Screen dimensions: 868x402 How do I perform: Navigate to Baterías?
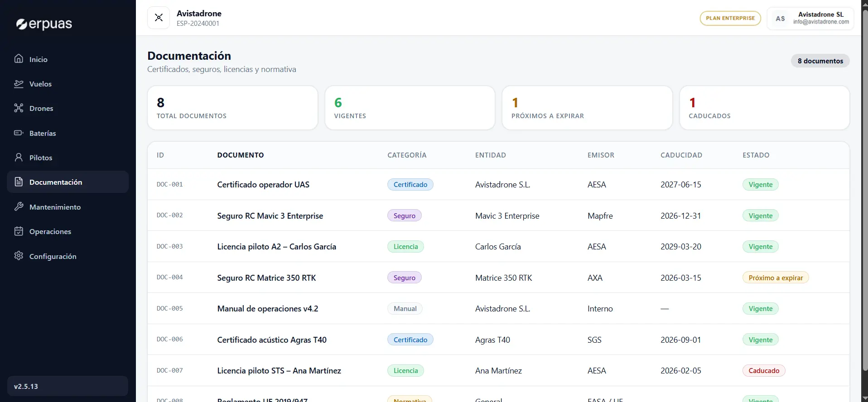click(68, 133)
